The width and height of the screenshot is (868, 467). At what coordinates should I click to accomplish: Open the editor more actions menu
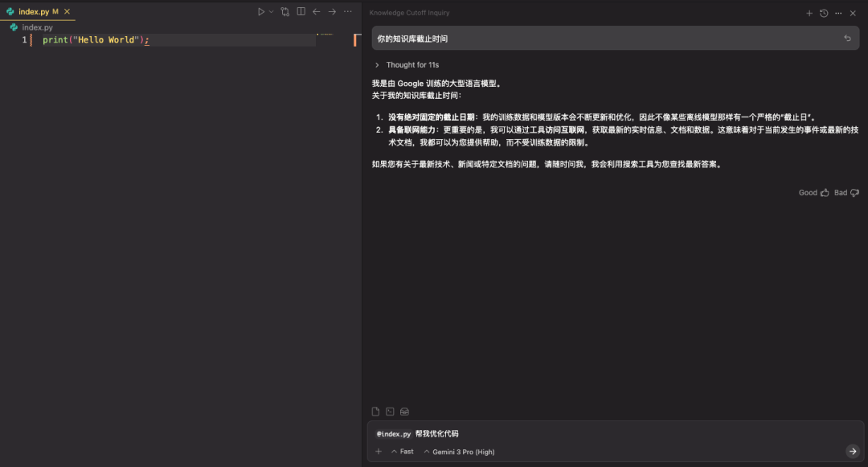click(x=348, y=11)
